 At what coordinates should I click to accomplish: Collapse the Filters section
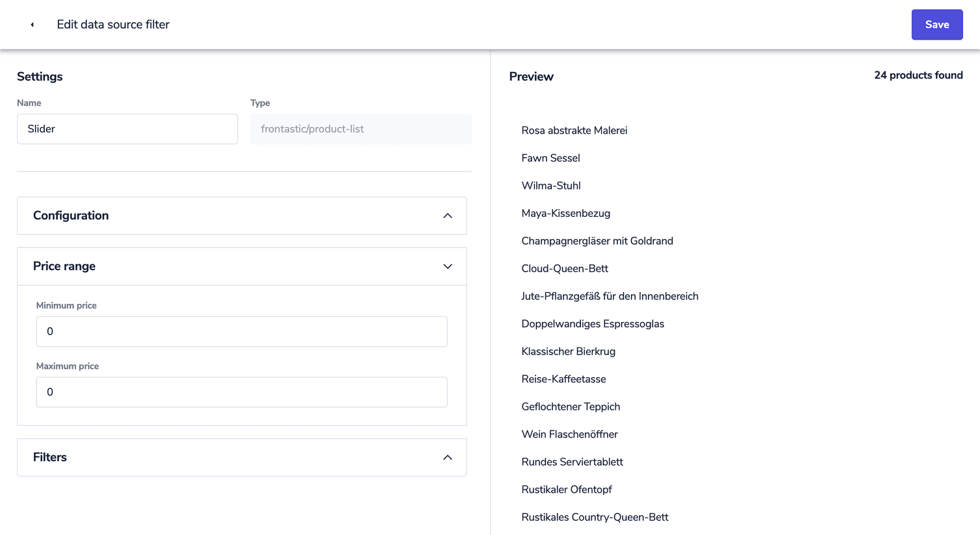(x=447, y=457)
